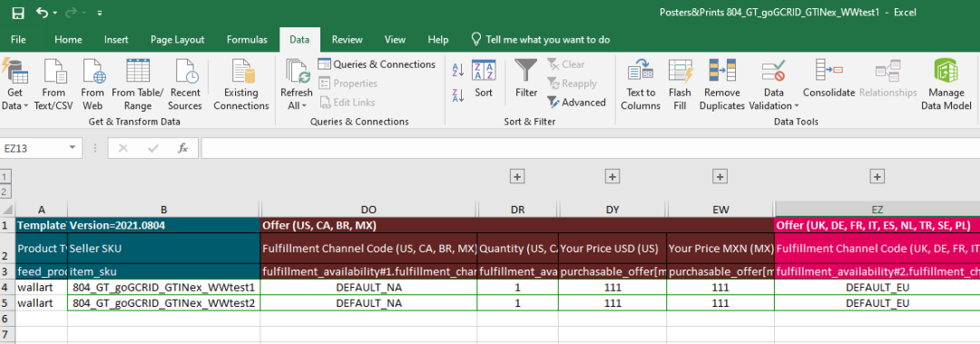Expand the column group above column EZ
Image resolution: width=980 pixels, height=344 pixels.
pyautogui.click(x=877, y=177)
